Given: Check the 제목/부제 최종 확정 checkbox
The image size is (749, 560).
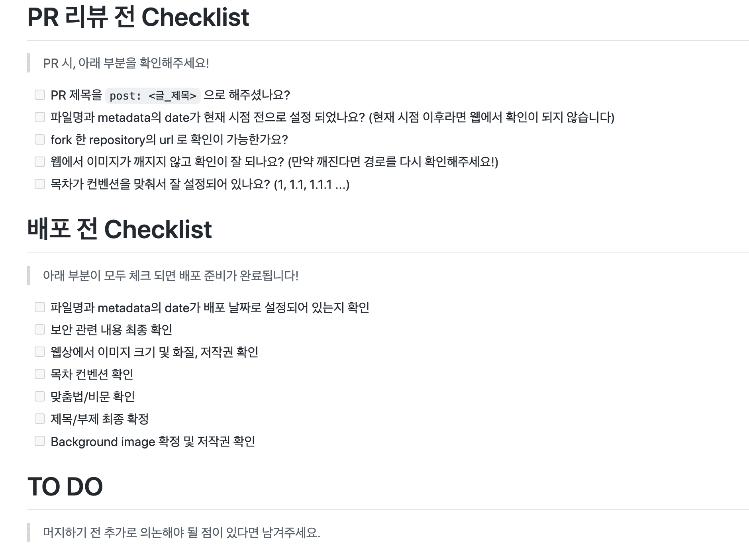Looking at the screenshot, I should (40, 419).
